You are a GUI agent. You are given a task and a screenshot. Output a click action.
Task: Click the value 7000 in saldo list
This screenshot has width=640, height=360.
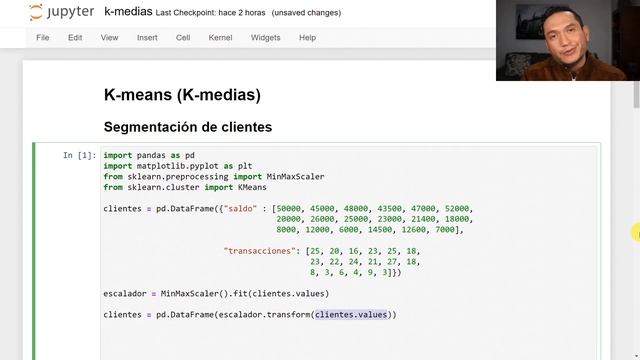pos(444,230)
